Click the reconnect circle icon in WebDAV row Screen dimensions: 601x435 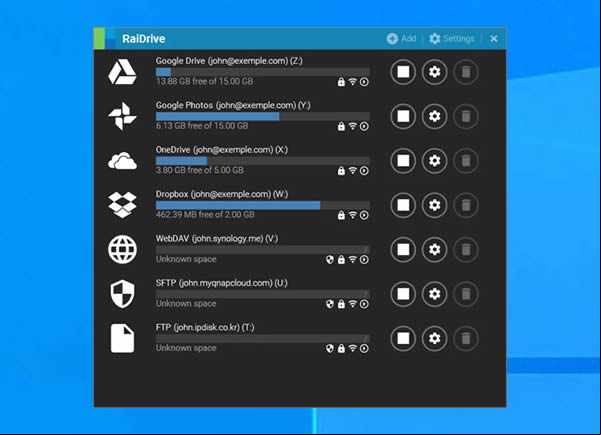364,260
